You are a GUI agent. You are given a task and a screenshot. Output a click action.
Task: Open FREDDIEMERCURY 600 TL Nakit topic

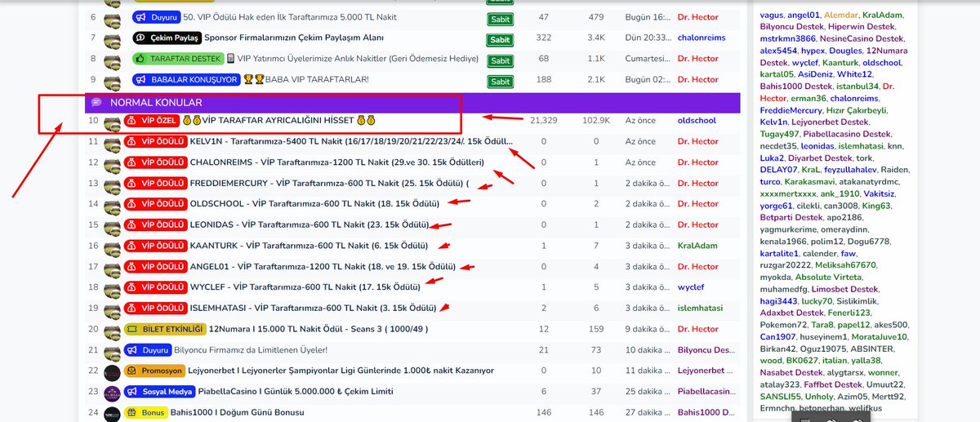pyautogui.click(x=329, y=183)
